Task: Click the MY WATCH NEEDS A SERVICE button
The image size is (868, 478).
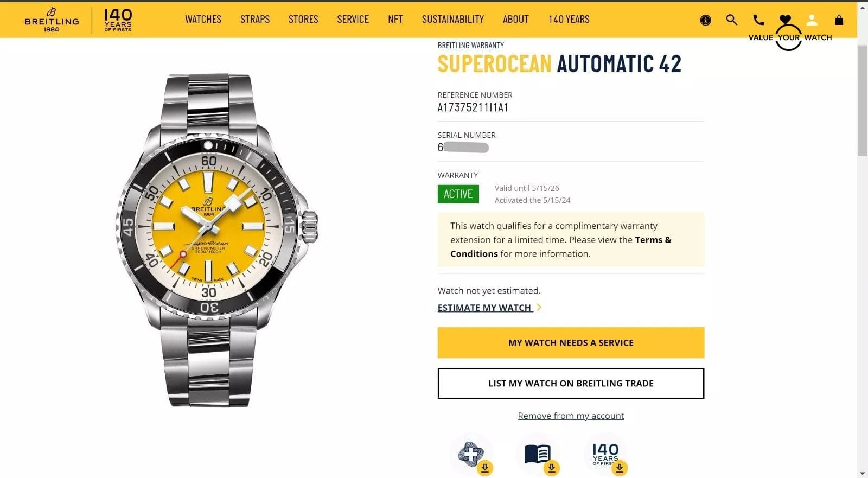Action: (571, 342)
